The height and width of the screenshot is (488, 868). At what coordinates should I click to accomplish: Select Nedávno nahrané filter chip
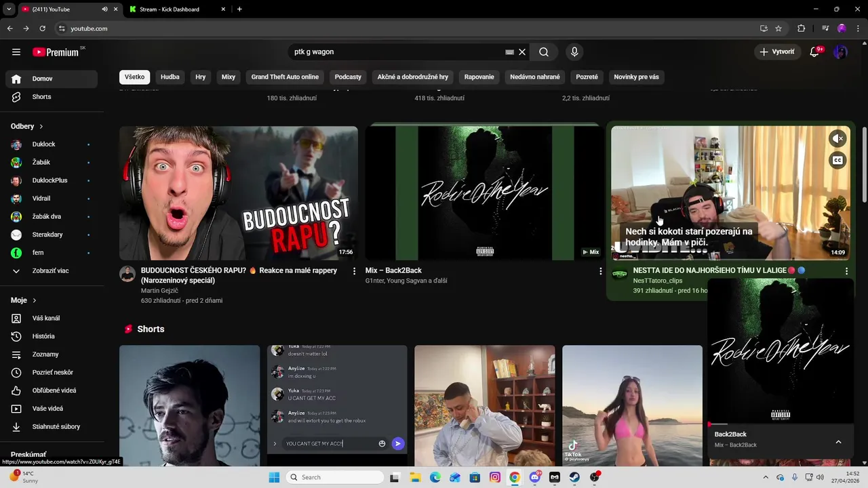click(x=535, y=77)
